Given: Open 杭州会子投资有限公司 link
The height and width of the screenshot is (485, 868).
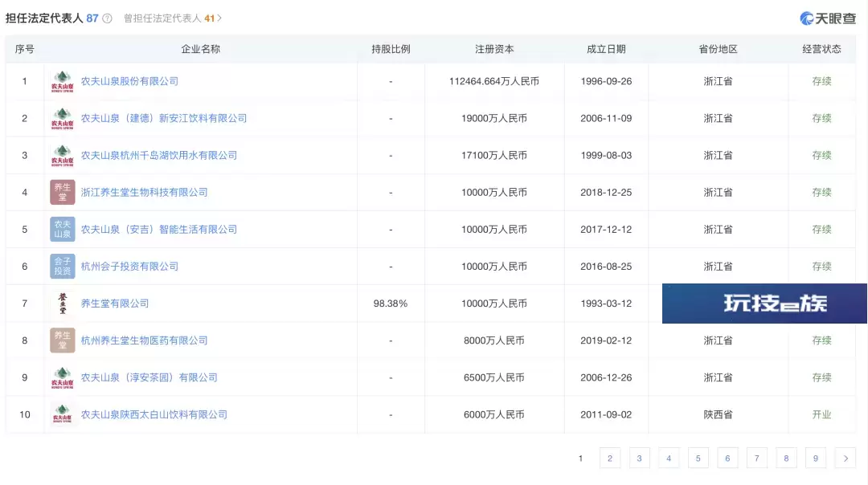Looking at the screenshot, I should click(129, 267).
